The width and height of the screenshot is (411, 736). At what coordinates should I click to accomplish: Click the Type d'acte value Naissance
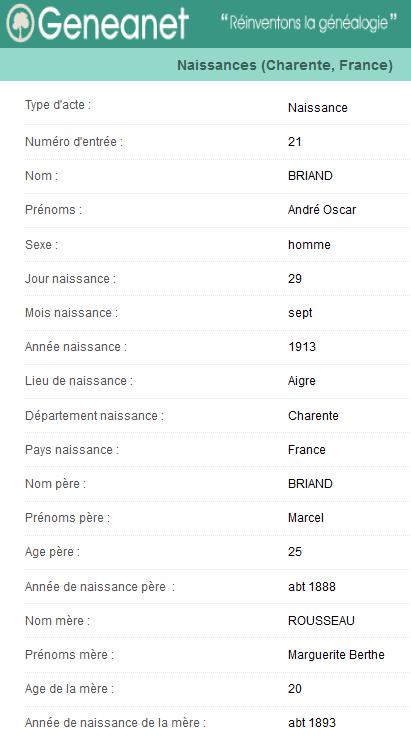pyautogui.click(x=318, y=107)
